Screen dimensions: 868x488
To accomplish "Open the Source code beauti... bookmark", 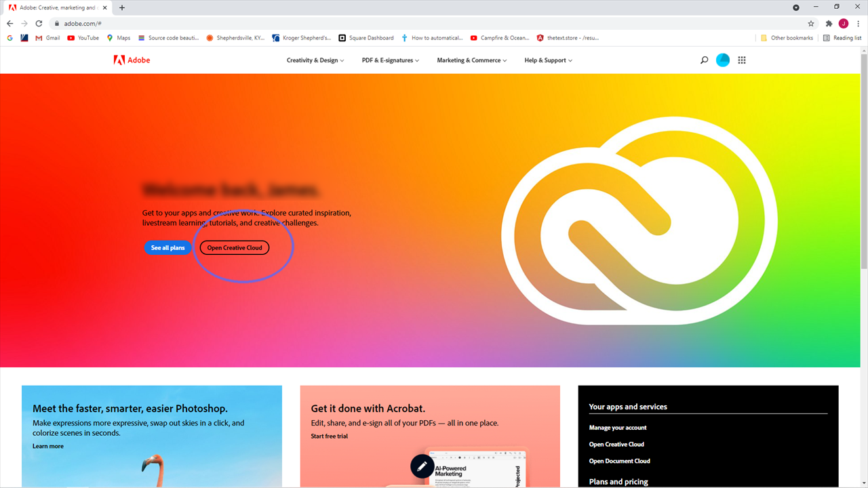I will (x=168, y=38).
